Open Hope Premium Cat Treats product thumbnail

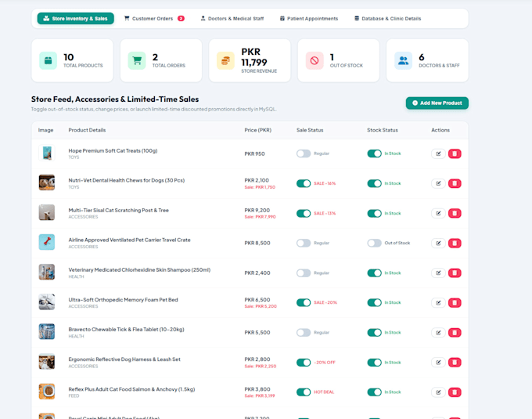[x=47, y=154]
